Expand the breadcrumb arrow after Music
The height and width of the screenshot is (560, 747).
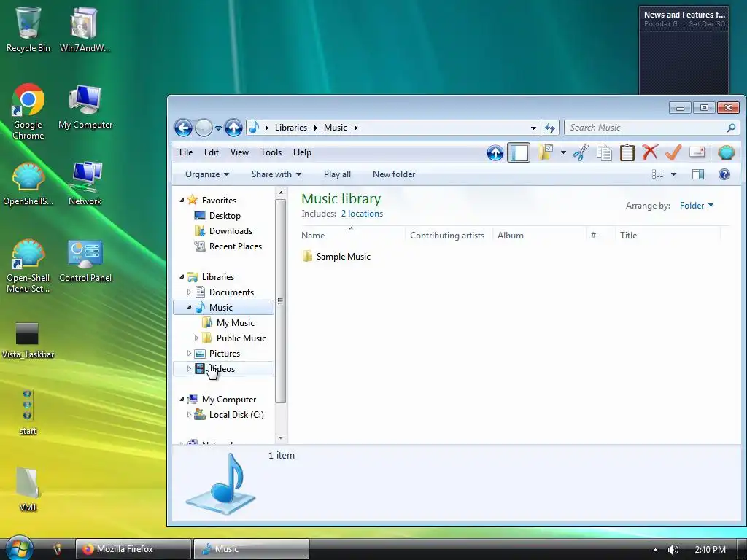(x=355, y=128)
